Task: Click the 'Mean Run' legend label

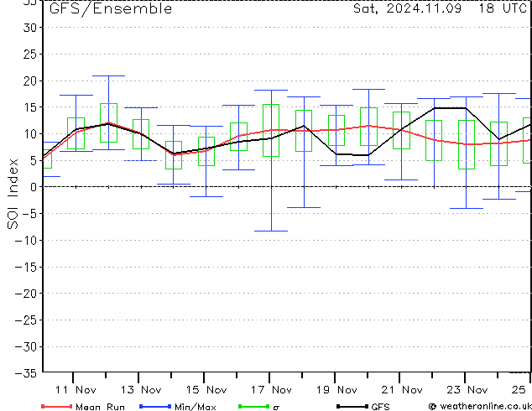Action: coord(100,407)
